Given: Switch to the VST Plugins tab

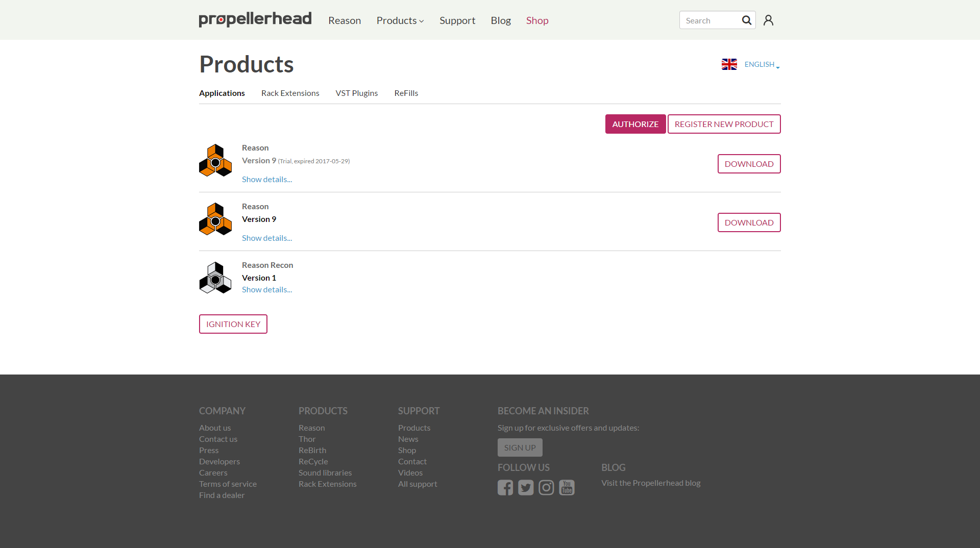Looking at the screenshot, I should pos(357,93).
